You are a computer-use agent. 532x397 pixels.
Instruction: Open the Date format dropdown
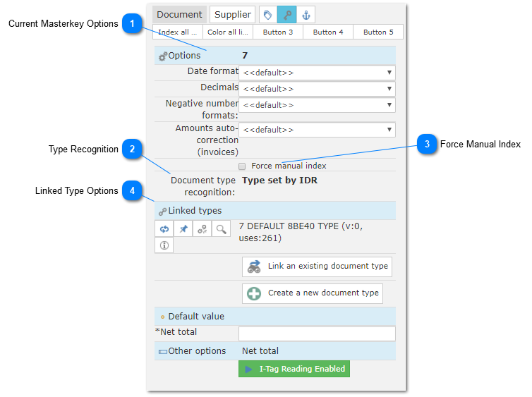tap(317, 73)
